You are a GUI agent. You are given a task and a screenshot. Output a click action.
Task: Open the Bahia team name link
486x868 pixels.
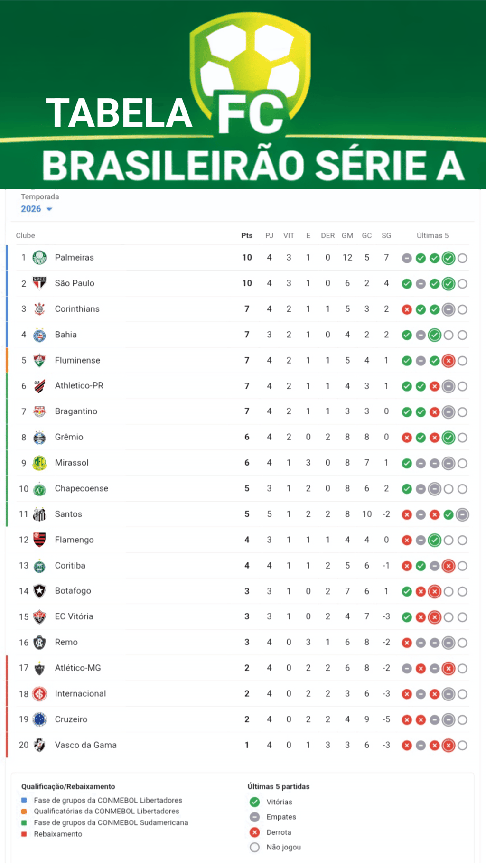click(x=65, y=335)
